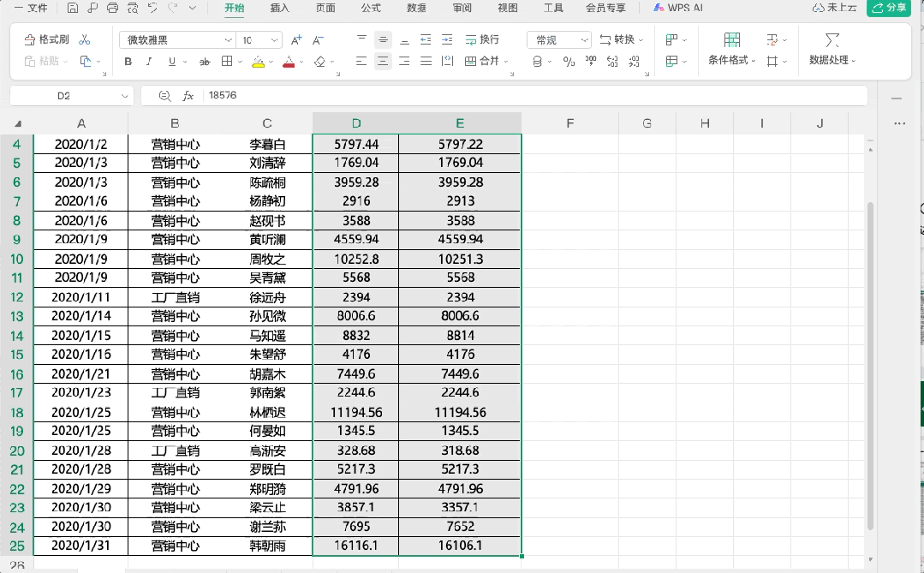Click the Clear eraser icon
The height and width of the screenshot is (573, 924).
coord(320,62)
